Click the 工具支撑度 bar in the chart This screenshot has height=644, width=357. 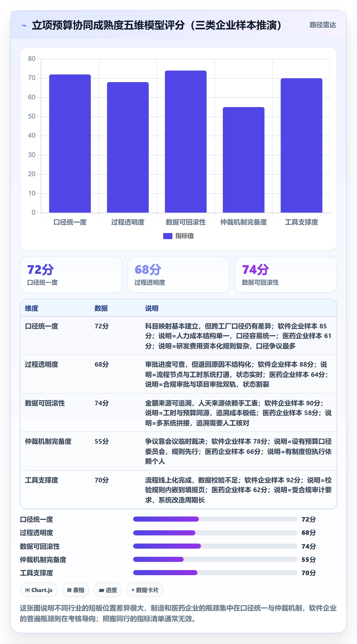(x=301, y=145)
